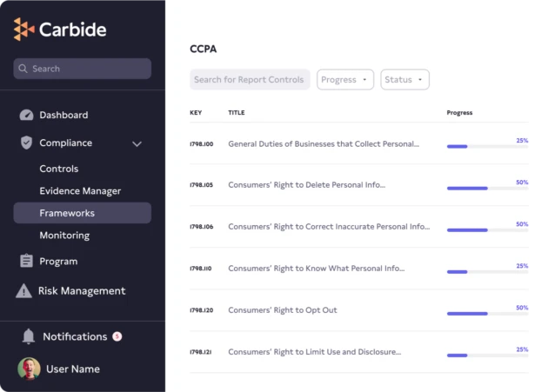Open the Compliance menu item
Screen dimensions: 548x392
(x=66, y=143)
